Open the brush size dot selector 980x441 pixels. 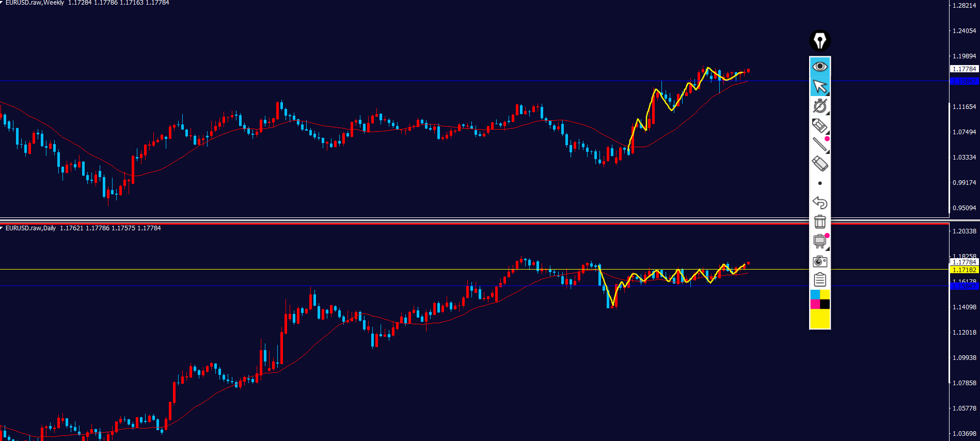point(819,183)
